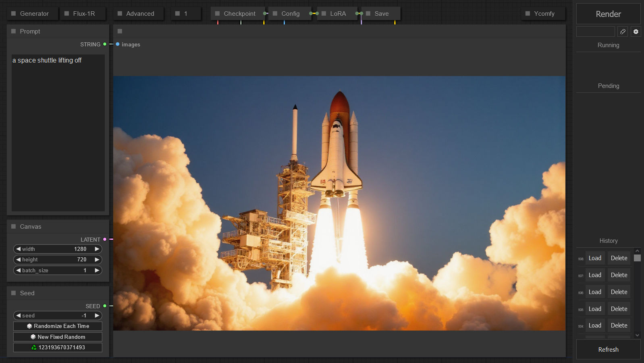The width and height of the screenshot is (644, 363).
Task: Click the green STRING output port
Action: tap(105, 44)
